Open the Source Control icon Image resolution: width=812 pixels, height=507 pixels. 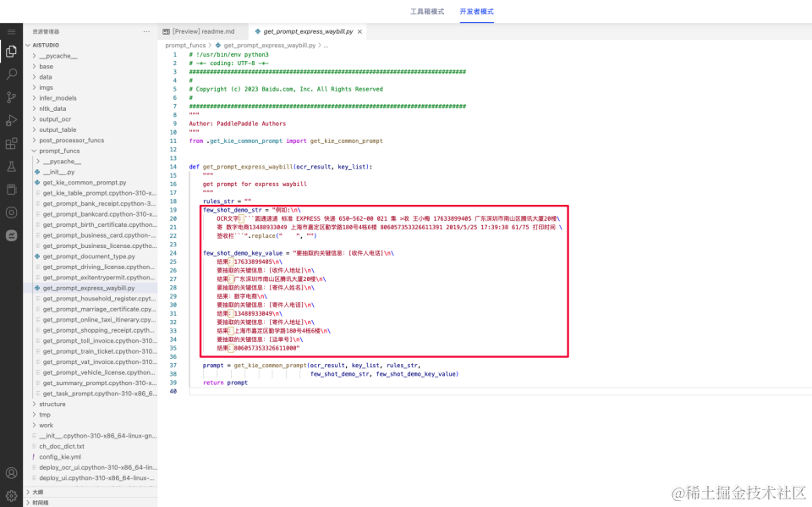pyautogui.click(x=11, y=97)
